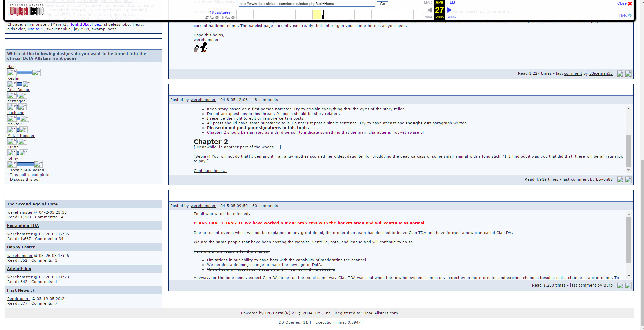Click member link shoelesshobo
Screen dimensions: 644x330
117,24
